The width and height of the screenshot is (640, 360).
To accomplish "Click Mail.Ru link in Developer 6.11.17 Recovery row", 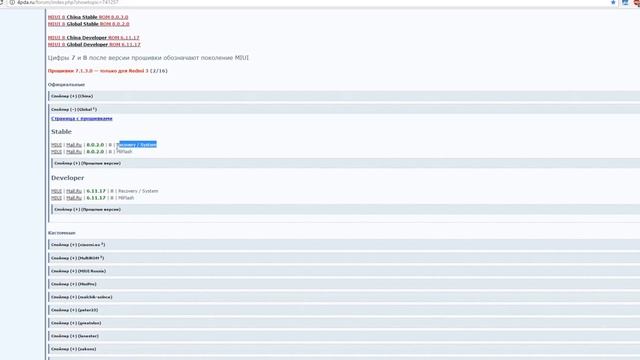I will [74, 191].
